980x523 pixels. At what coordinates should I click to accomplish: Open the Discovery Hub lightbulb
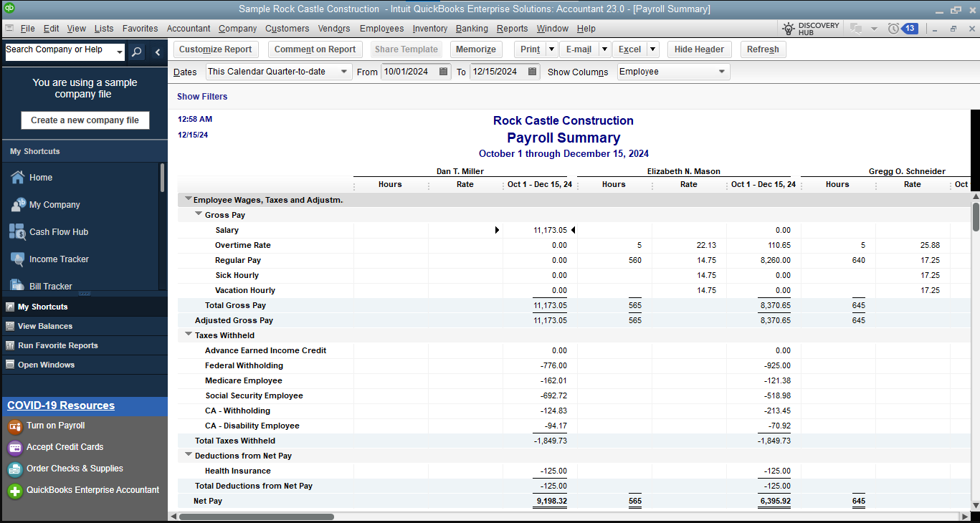(x=789, y=29)
